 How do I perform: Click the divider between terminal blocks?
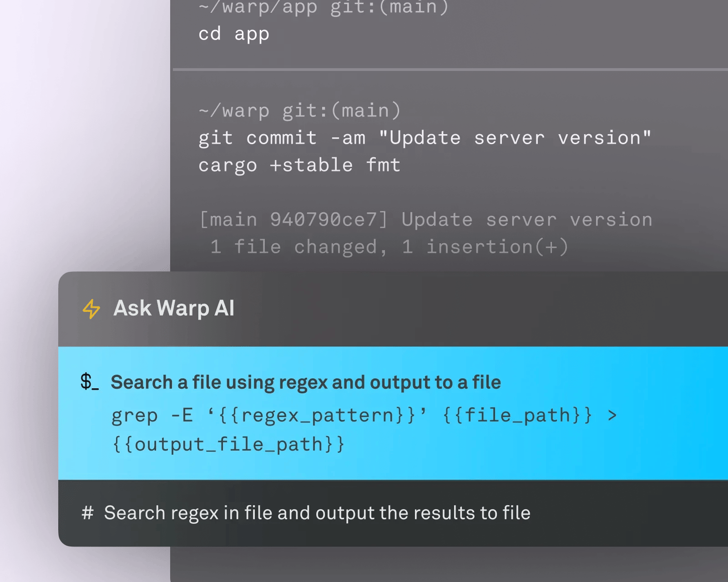pos(450,70)
